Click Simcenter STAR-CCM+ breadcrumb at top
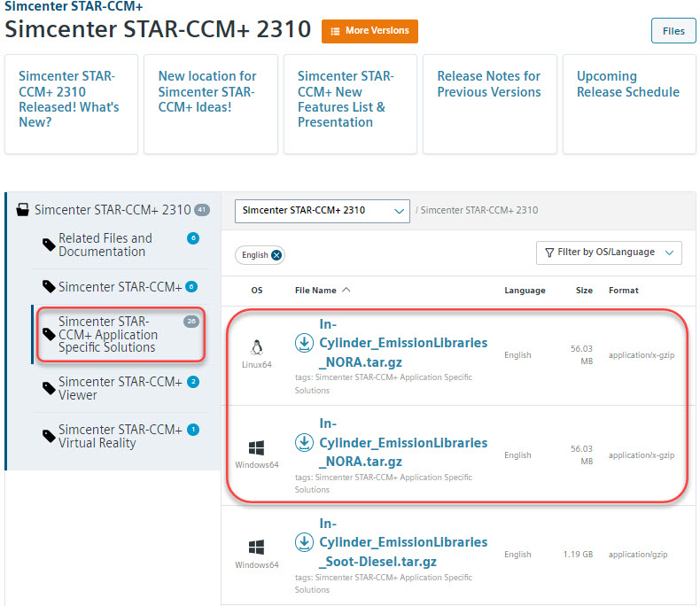This screenshot has width=700, height=606. [x=74, y=6]
